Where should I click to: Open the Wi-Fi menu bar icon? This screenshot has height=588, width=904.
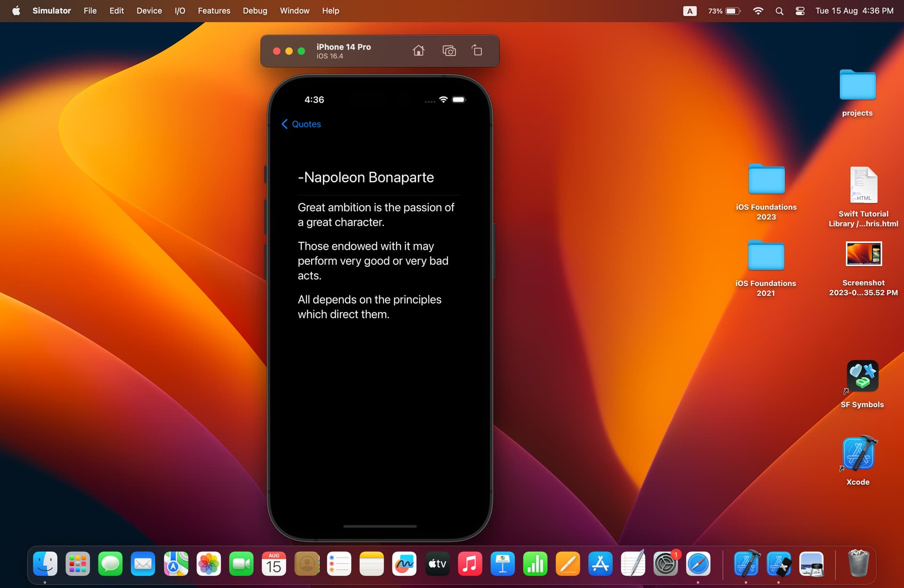(758, 11)
